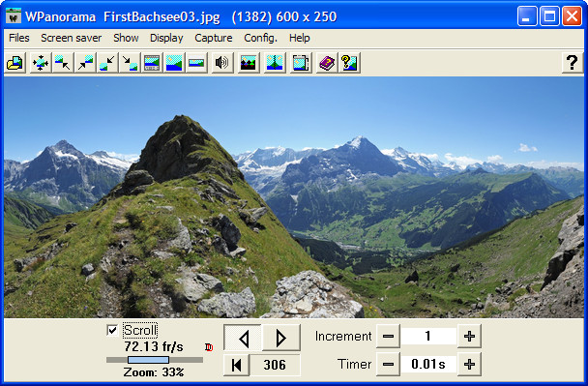Click the center-window icon with four arrows
The width and height of the screenshot is (588, 386).
40,62
